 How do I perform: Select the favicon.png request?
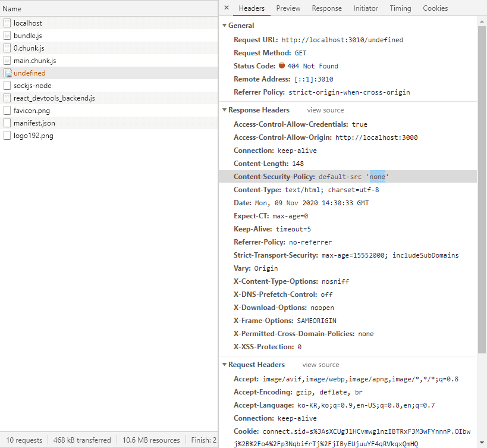coord(109,111)
